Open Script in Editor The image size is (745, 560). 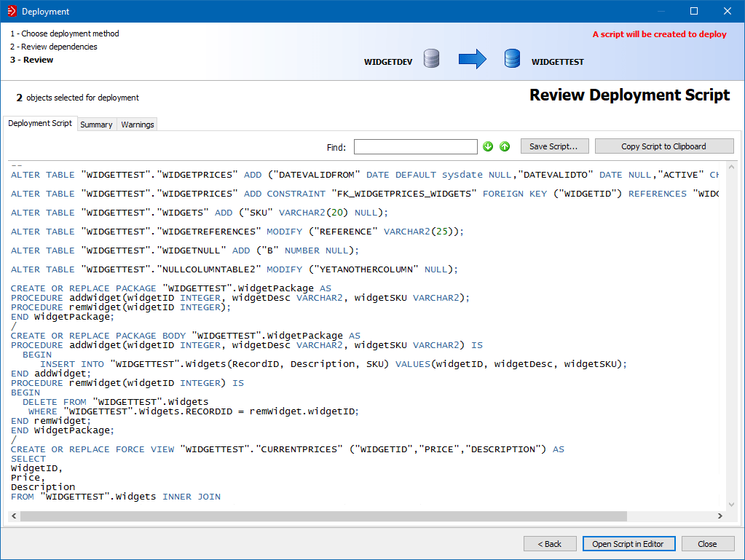(628, 544)
